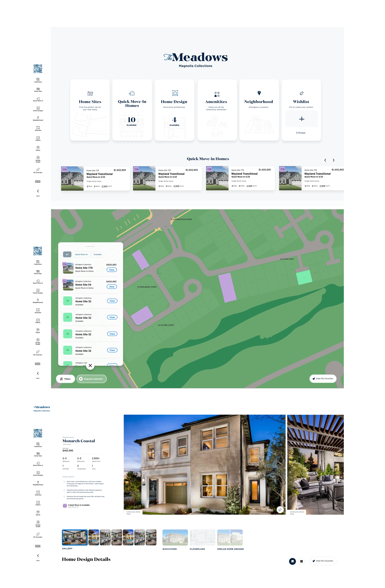Show next Quick Move-in Homes carousel items
The width and height of the screenshot is (385, 588).
pos(333,160)
